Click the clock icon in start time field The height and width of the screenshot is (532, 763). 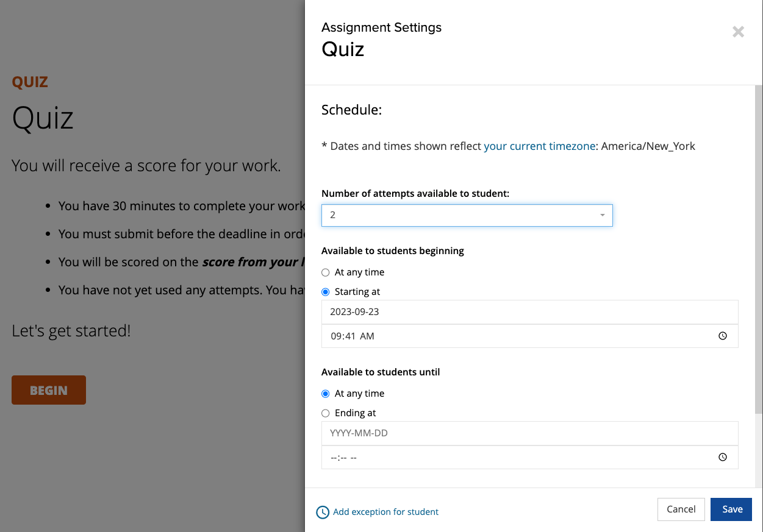[723, 336]
